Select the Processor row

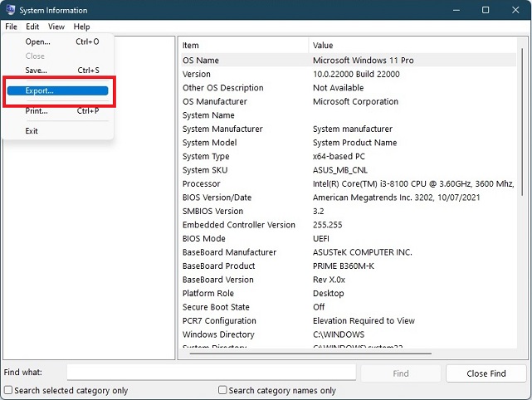[x=349, y=184]
